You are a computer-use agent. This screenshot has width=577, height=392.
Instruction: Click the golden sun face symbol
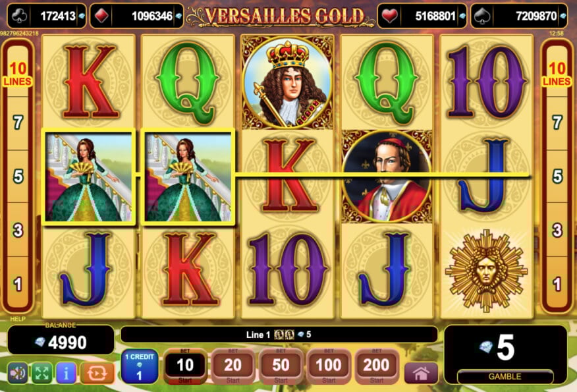point(486,271)
